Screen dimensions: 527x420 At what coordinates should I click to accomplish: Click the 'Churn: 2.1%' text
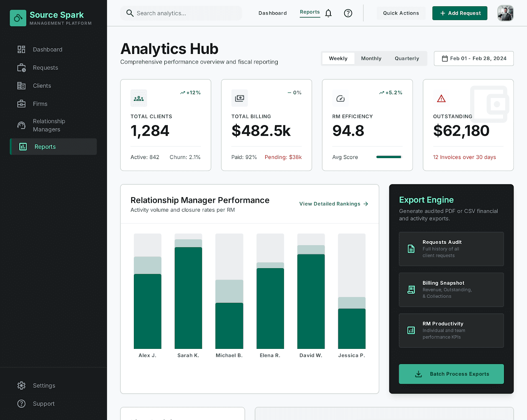pos(185,157)
